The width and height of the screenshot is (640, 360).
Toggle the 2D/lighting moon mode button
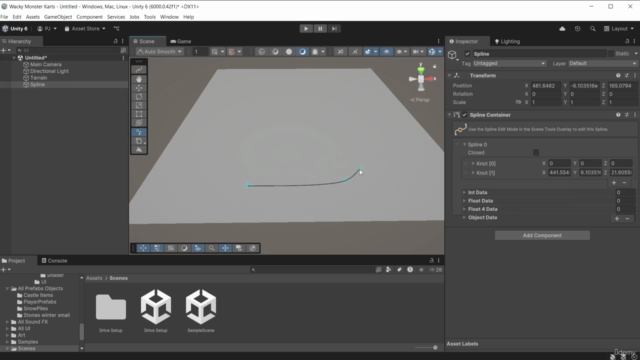point(302,52)
